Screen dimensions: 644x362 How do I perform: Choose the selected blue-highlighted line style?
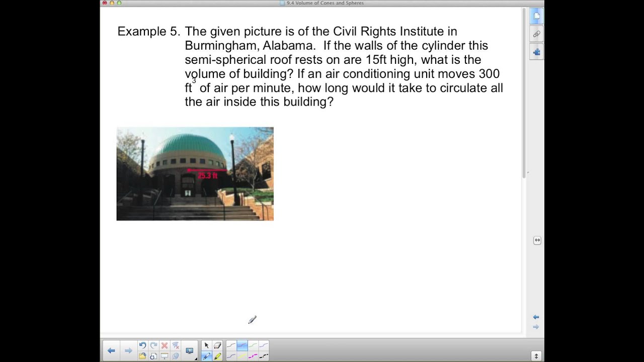242,345
